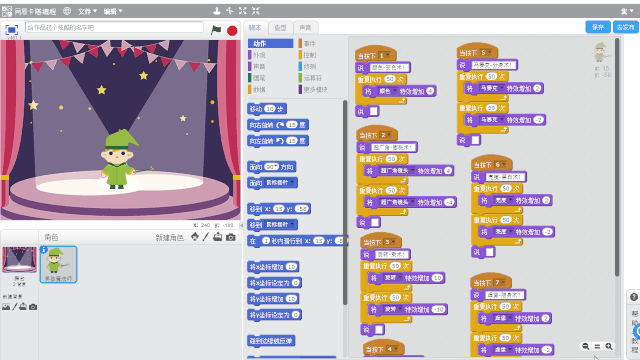Zoom out the scripts area
The width and height of the screenshot is (640, 360).
point(586,347)
